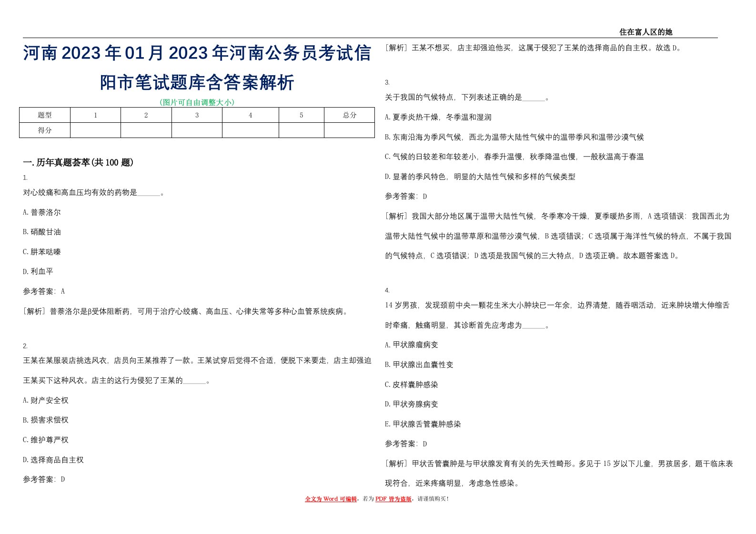Screen dimensions: 756x534
Task: Click the column header numbered 5
Action: (x=302, y=115)
